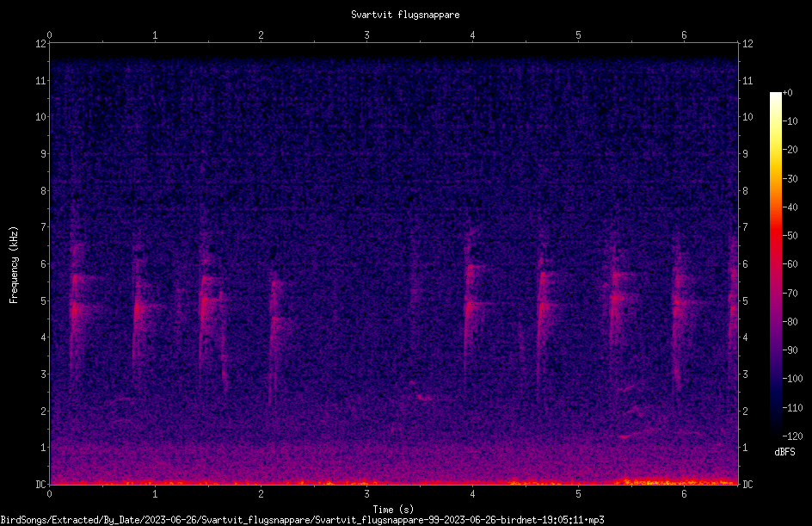Click the bottom time axis '6' label

pos(684,494)
